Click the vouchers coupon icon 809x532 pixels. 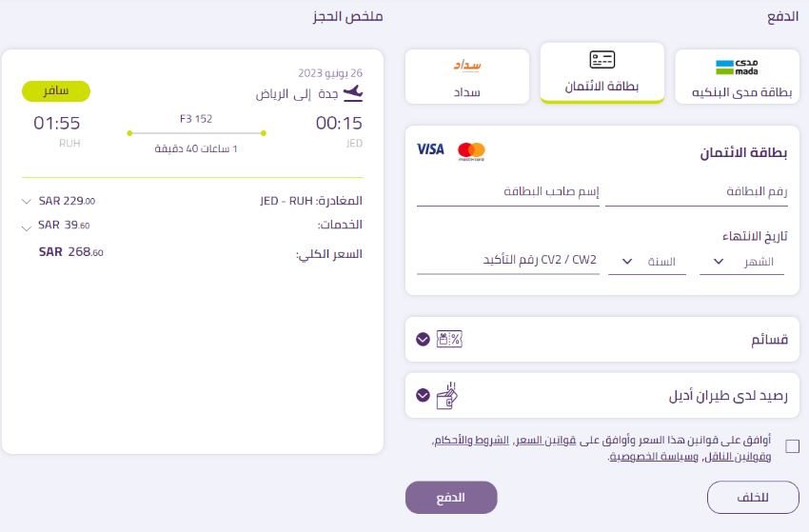pyautogui.click(x=448, y=339)
